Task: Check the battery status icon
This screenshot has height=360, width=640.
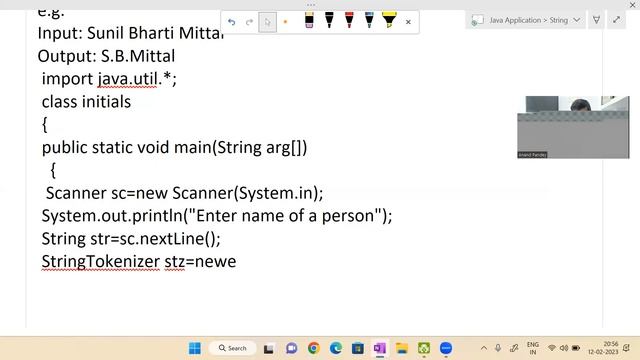Action: coord(576,348)
